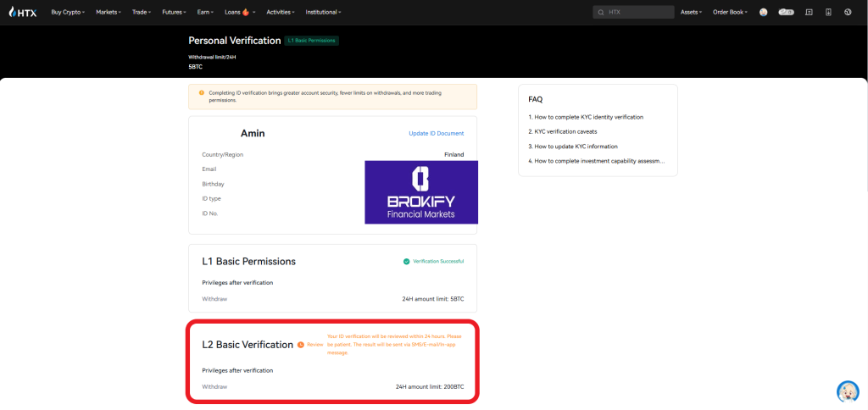This screenshot has height=410, width=868.
Task: Click the HTX logo in the navbar
Action: coord(24,12)
